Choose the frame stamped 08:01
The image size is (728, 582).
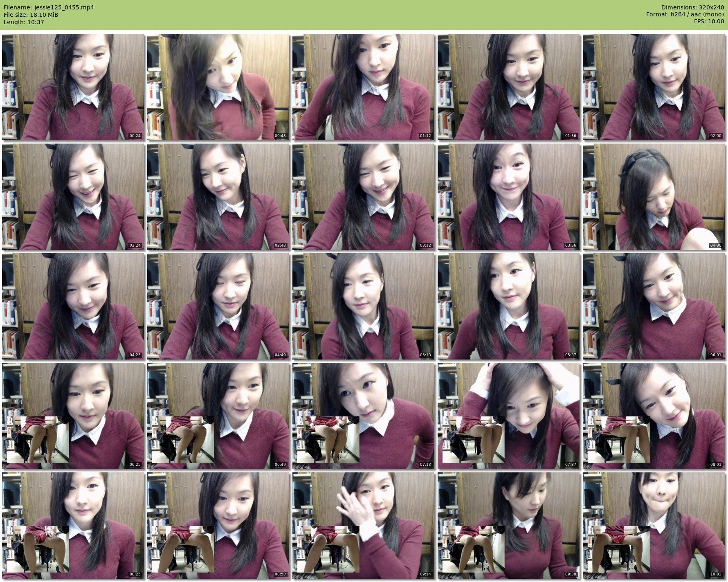pyautogui.click(x=654, y=416)
